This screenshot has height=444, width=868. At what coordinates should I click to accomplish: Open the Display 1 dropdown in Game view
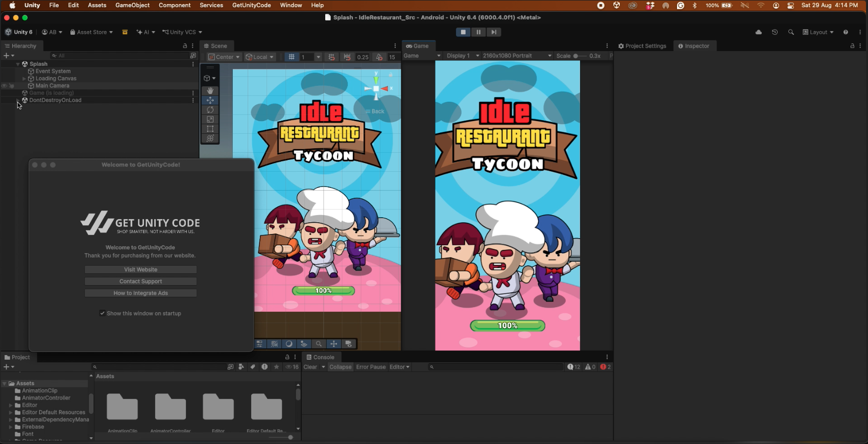[463, 56]
